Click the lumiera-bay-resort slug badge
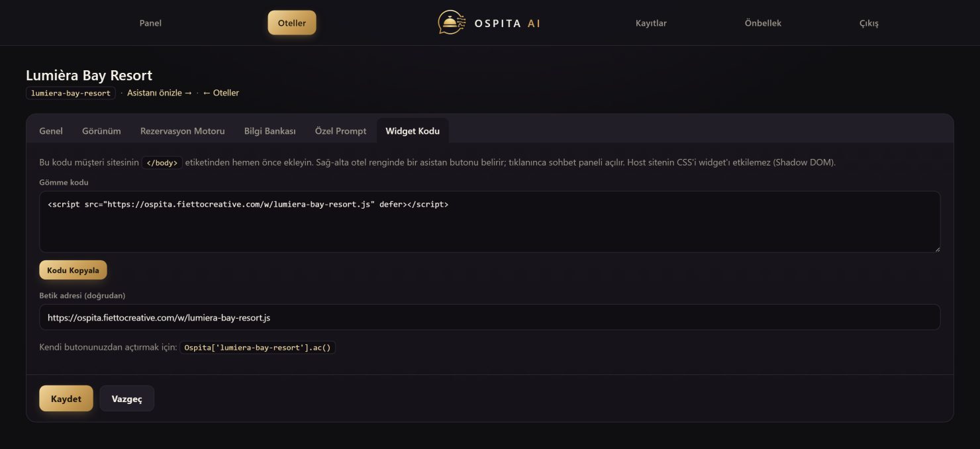The image size is (980, 449). [x=71, y=93]
